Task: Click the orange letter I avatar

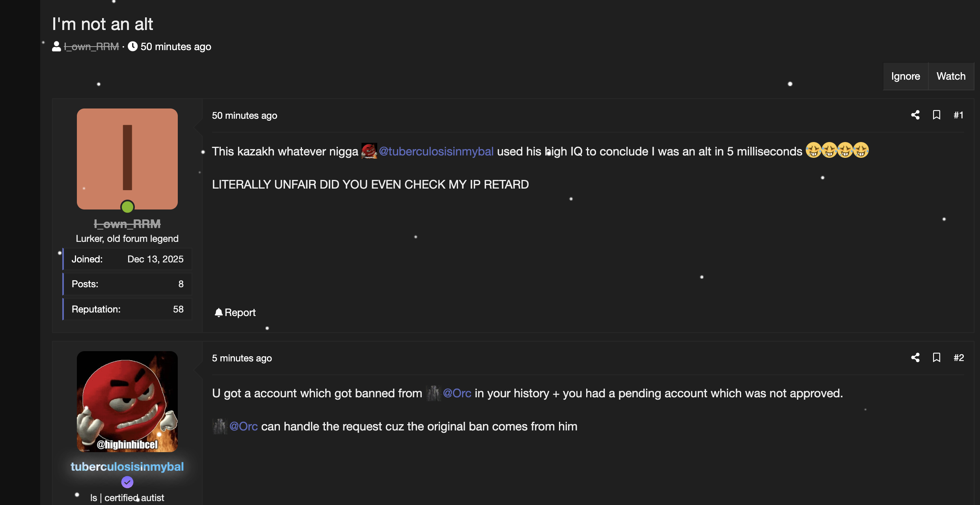Action: pos(127,159)
